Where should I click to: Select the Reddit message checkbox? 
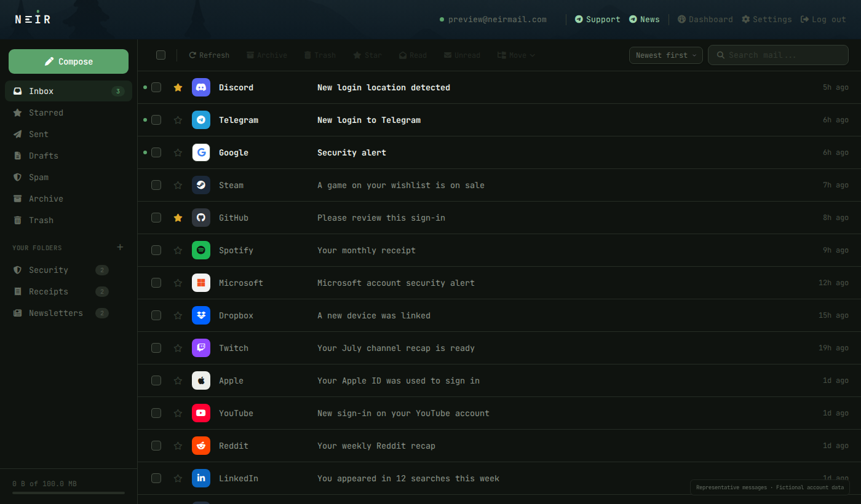pyautogui.click(x=156, y=446)
